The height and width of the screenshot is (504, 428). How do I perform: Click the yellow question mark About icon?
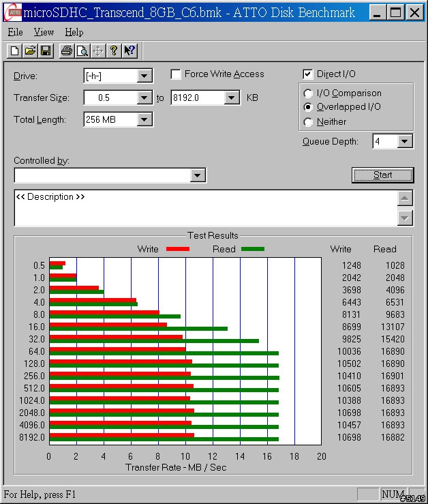(113, 50)
